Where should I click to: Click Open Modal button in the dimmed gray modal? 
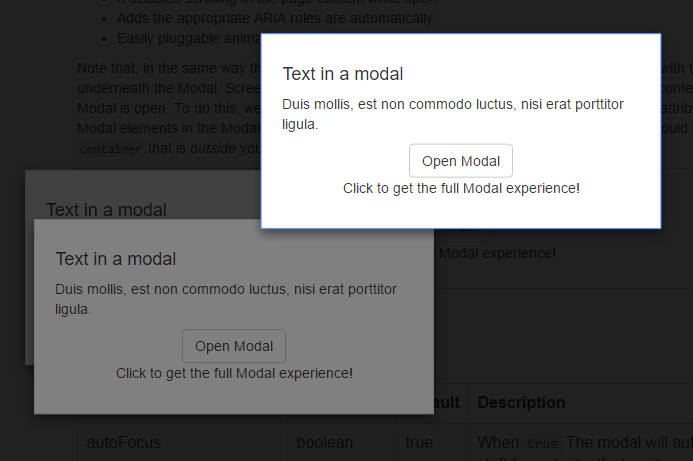(x=234, y=346)
